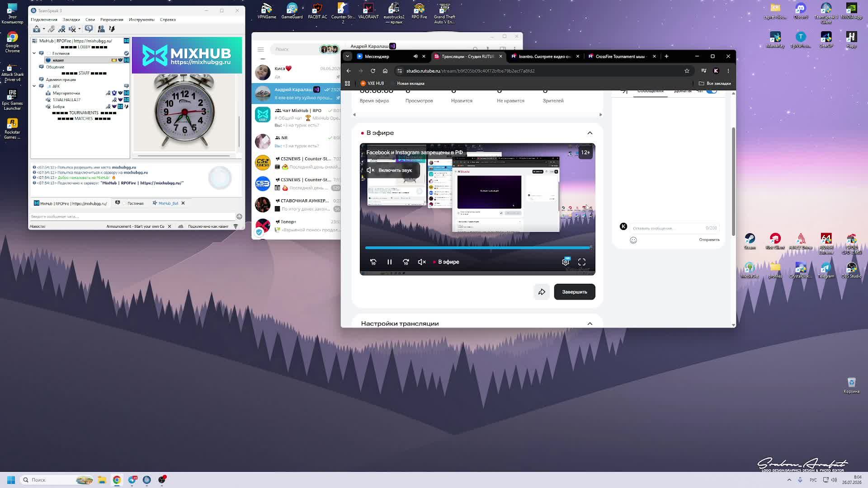Reload the Rutube studio page
The image size is (868, 488).
[x=373, y=71]
